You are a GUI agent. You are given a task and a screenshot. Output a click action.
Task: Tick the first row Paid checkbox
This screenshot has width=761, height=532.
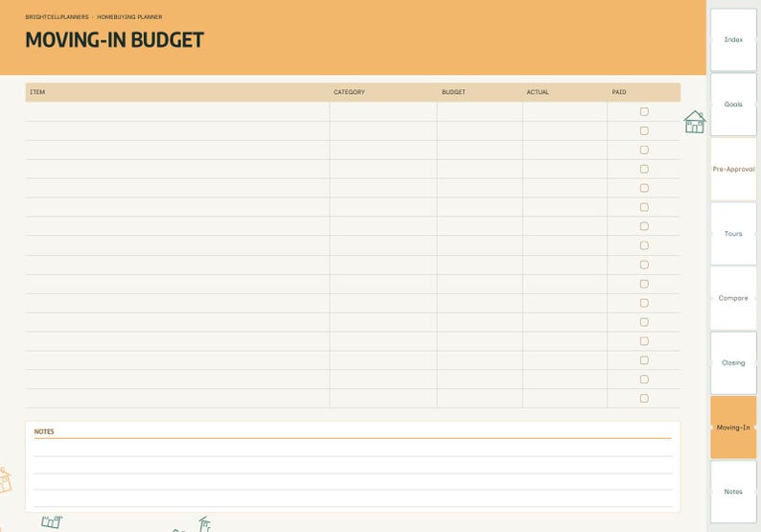644,111
